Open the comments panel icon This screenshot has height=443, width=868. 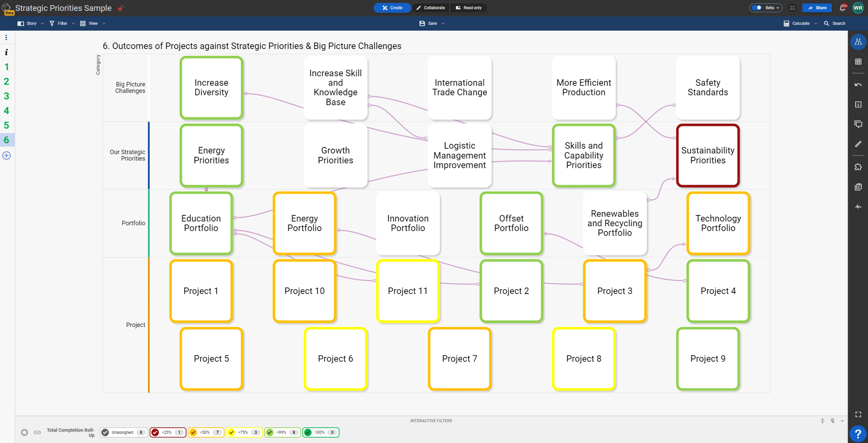[858, 124]
